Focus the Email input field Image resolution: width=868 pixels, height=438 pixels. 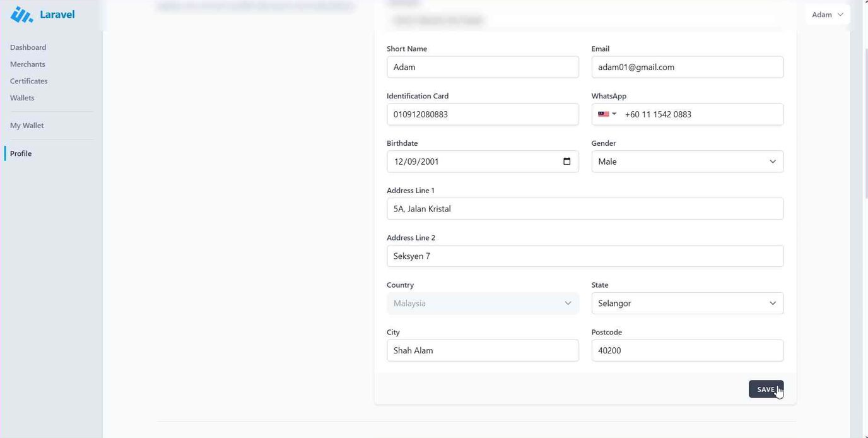point(687,67)
